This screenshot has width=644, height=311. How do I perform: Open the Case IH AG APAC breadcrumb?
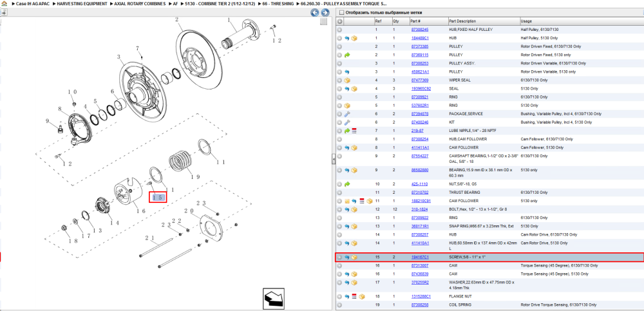point(32,3)
